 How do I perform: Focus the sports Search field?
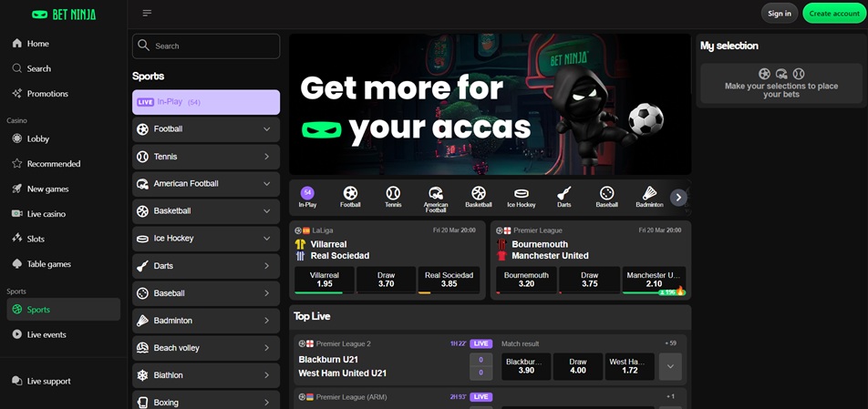[x=206, y=46]
